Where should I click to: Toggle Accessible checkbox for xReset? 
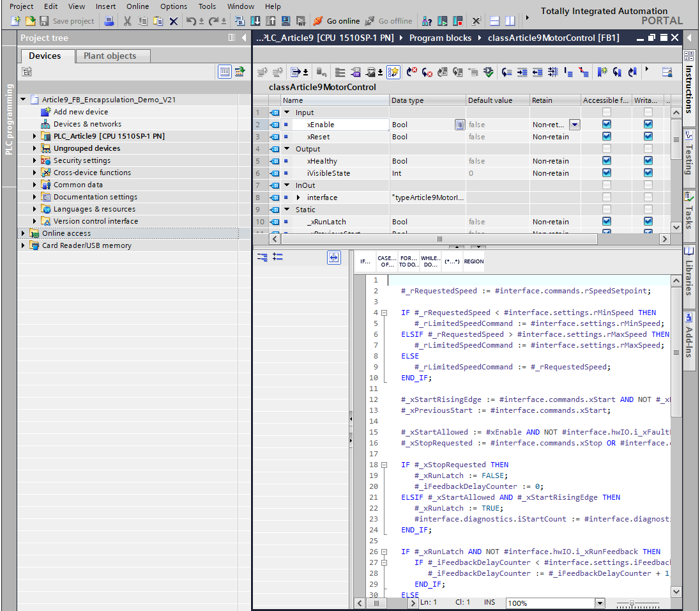(x=606, y=136)
